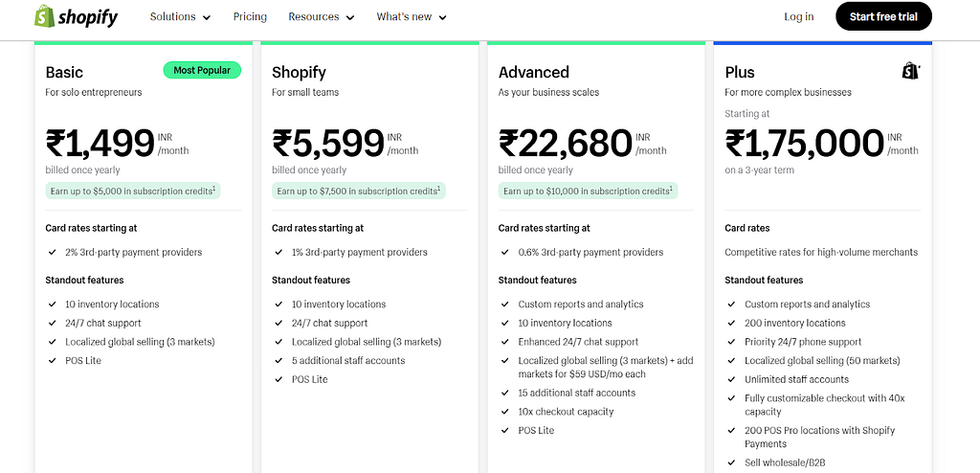Click the Plus plan price ₹1,75,000
980x473 pixels.
pyautogui.click(x=804, y=144)
